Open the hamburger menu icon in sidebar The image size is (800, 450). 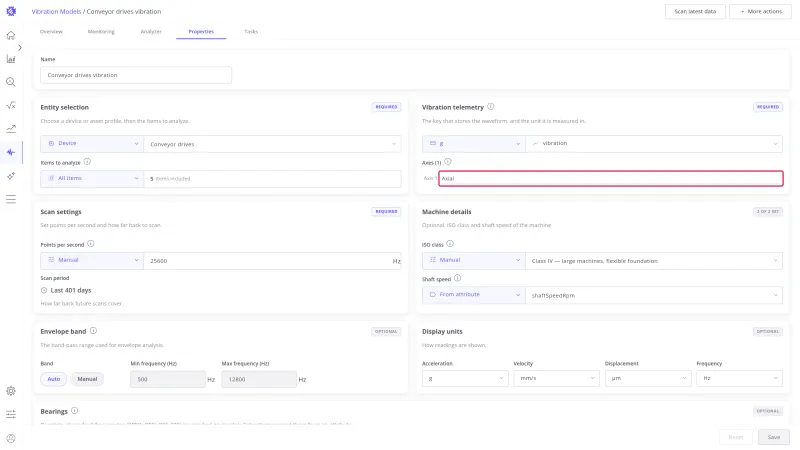pos(11,199)
